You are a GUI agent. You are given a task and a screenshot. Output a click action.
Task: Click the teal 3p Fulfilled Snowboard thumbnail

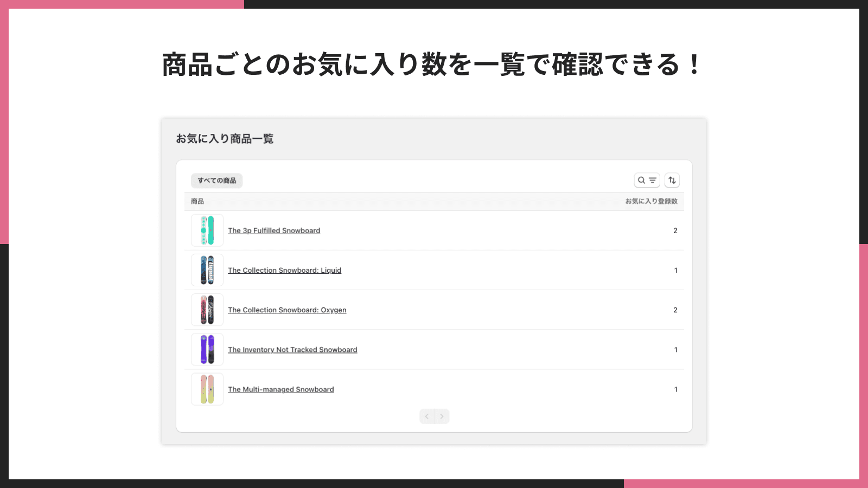[207, 230]
